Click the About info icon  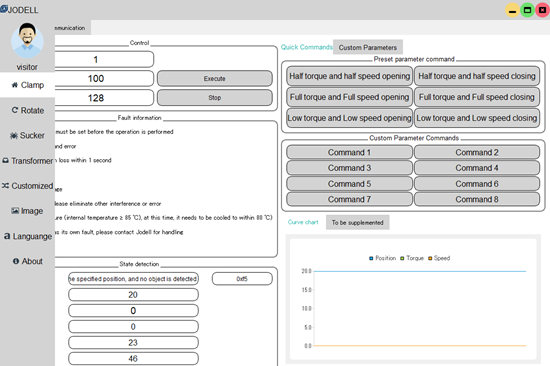(x=16, y=261)
